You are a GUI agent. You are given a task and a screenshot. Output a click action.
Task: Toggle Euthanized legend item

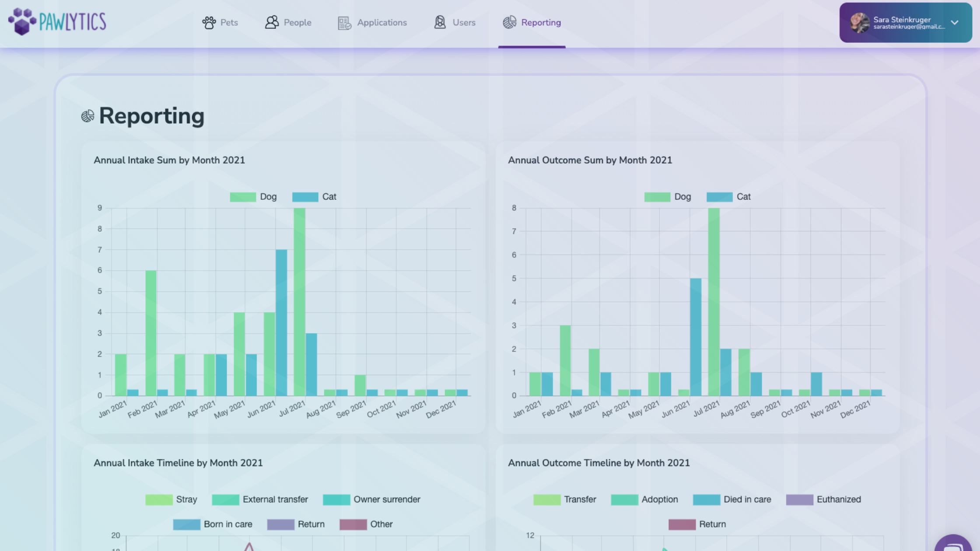pyautogui.click(x=823, y=499)
